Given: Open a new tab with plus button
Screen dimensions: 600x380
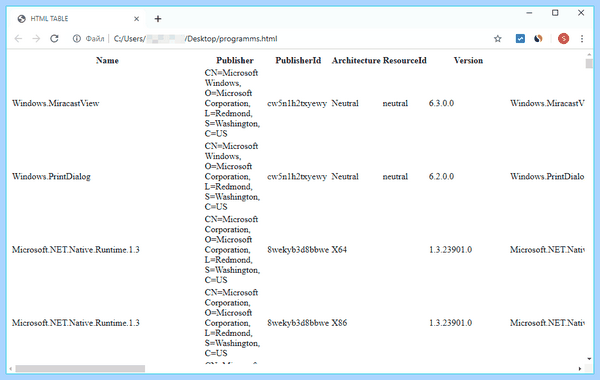Looking at the screenshot, I should (158, 19).
